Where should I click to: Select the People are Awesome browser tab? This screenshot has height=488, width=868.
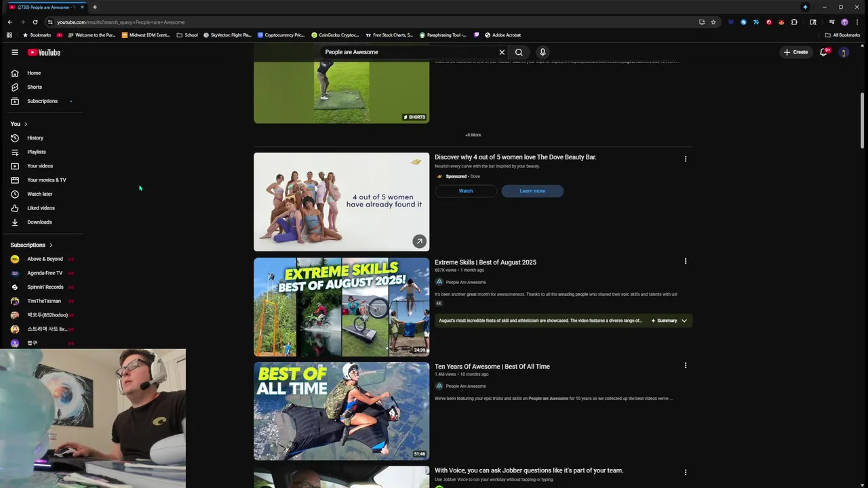coord(45,7)
